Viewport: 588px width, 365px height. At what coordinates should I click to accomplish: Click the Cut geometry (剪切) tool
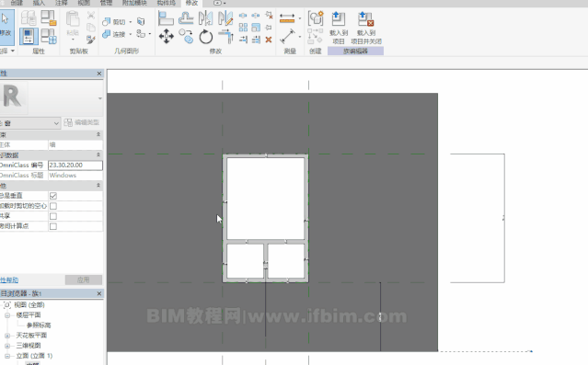click(x=114, y=22)
